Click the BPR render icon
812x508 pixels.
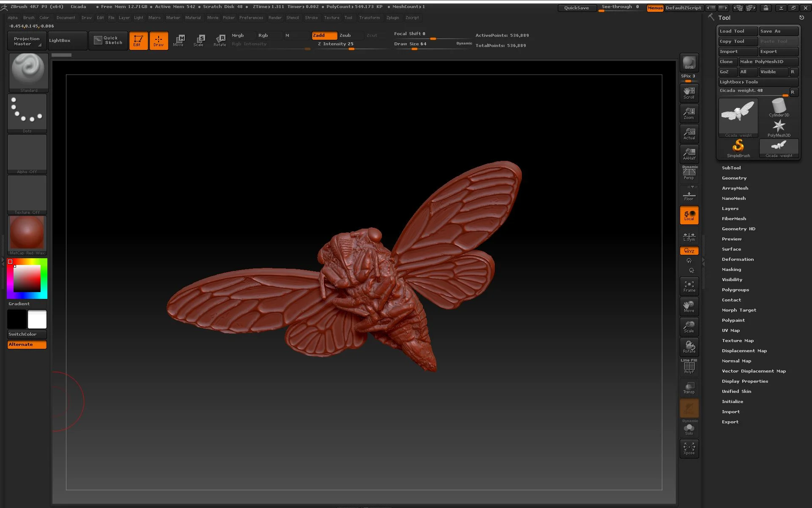tap(689, 63)
